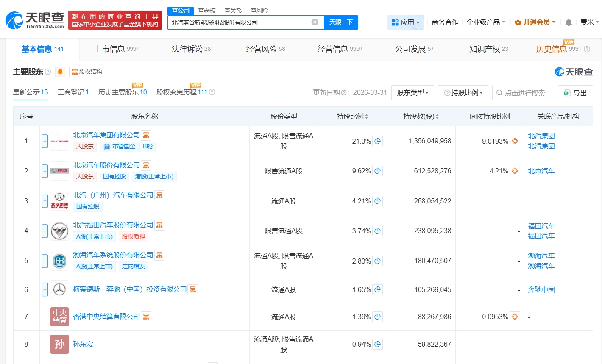The image size is (602, 364).
Task: Expand row 6 梅赛德斯—奔驰投资有限公司
Action: [45, 290]
